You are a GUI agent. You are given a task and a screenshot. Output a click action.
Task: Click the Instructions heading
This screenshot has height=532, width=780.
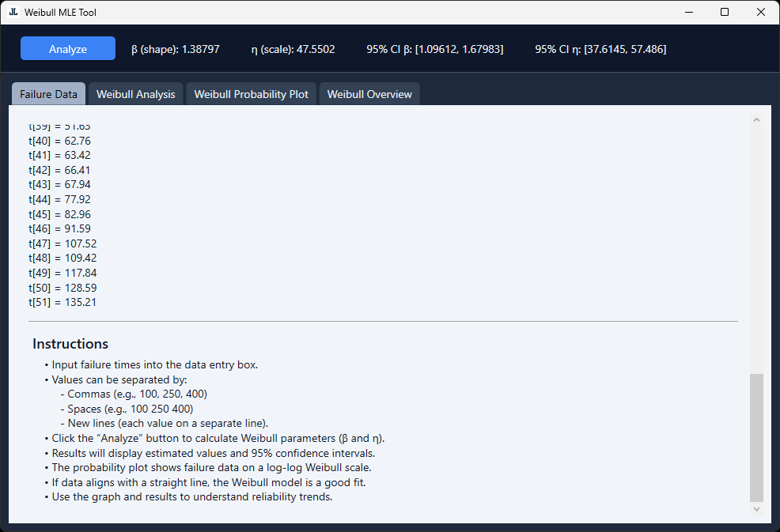click(x=70, y=344)
